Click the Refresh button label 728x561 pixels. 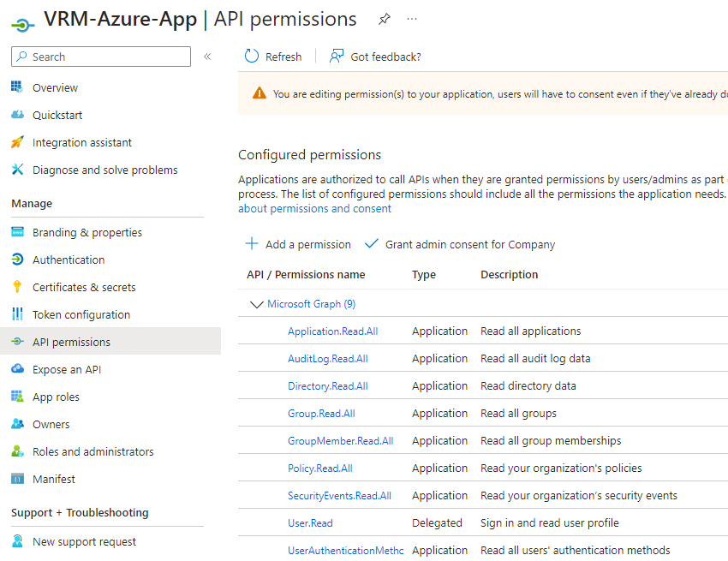tap(283, 57)
